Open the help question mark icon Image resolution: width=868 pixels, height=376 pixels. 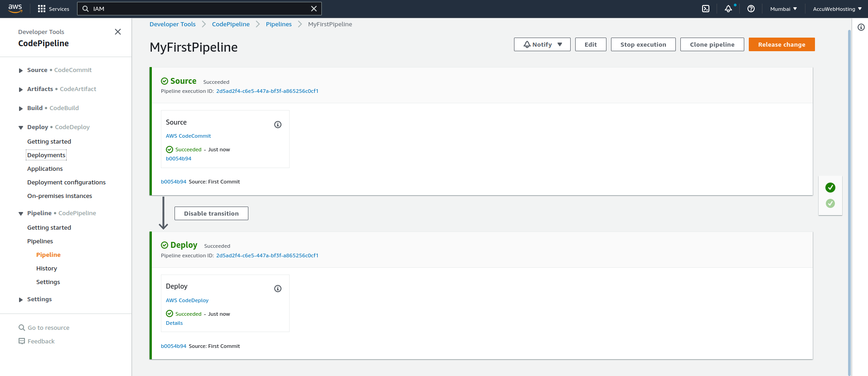[751, 9]
